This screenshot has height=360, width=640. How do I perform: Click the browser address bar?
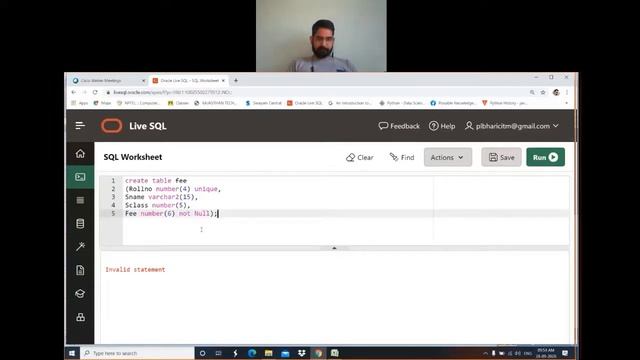point(314,92)
